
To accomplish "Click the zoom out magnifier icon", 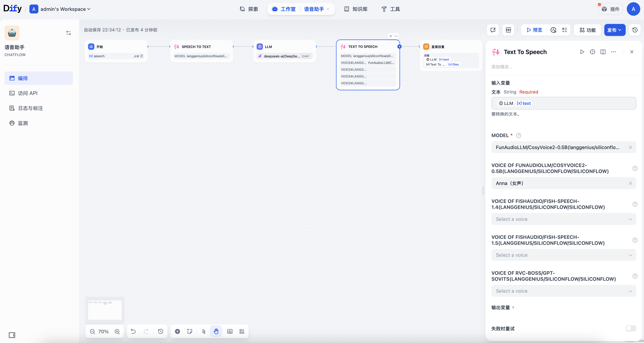I will point(92,332).
